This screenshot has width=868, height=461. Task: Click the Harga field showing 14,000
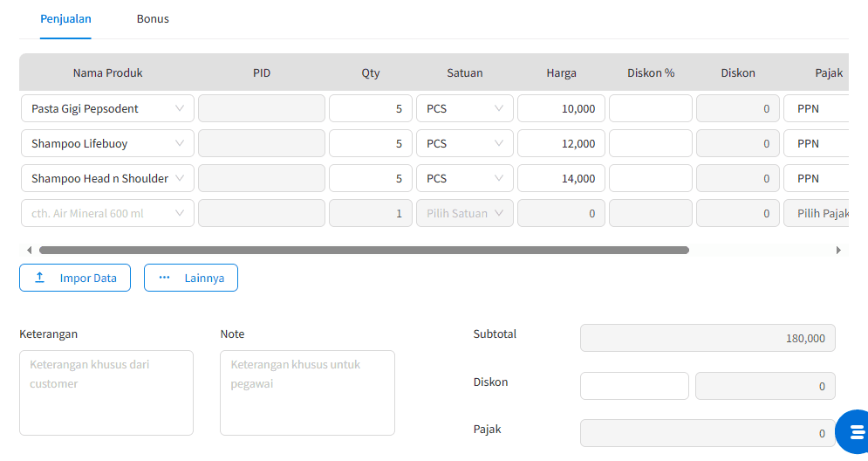tap(561, 178)
